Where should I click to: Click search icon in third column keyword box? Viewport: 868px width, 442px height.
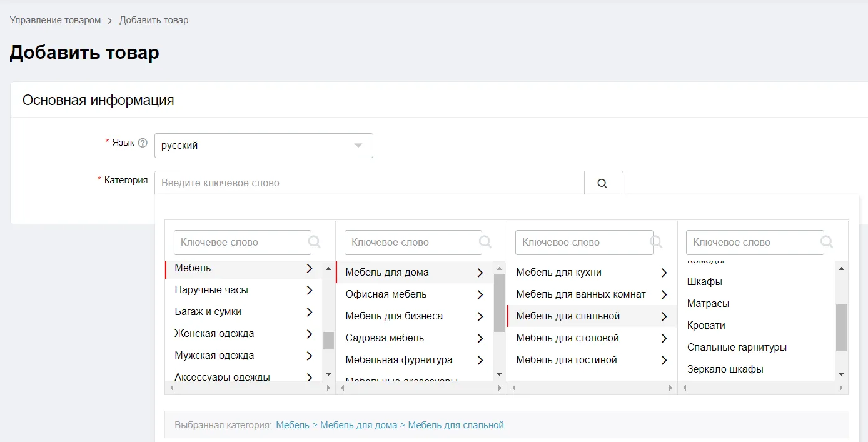[656, 242]
